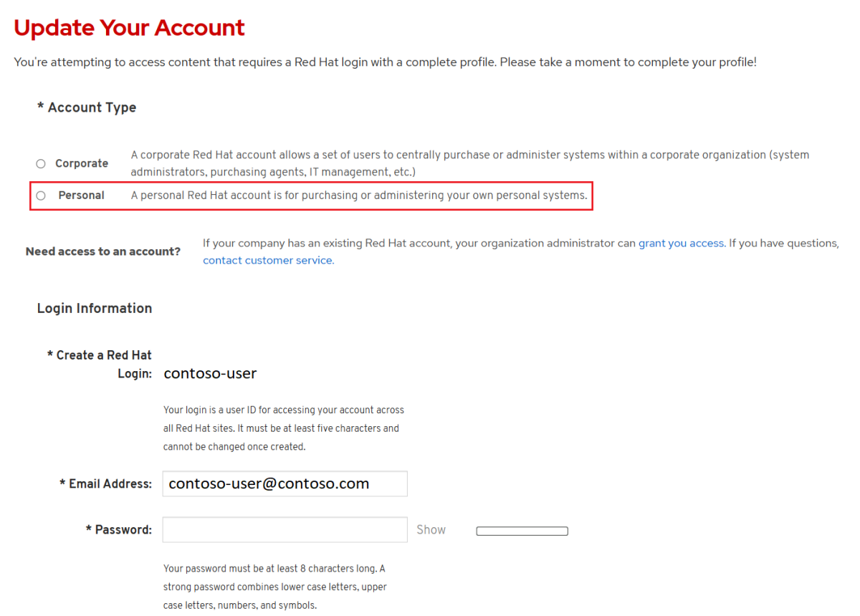Show the password with the Show button

(431, 530)
